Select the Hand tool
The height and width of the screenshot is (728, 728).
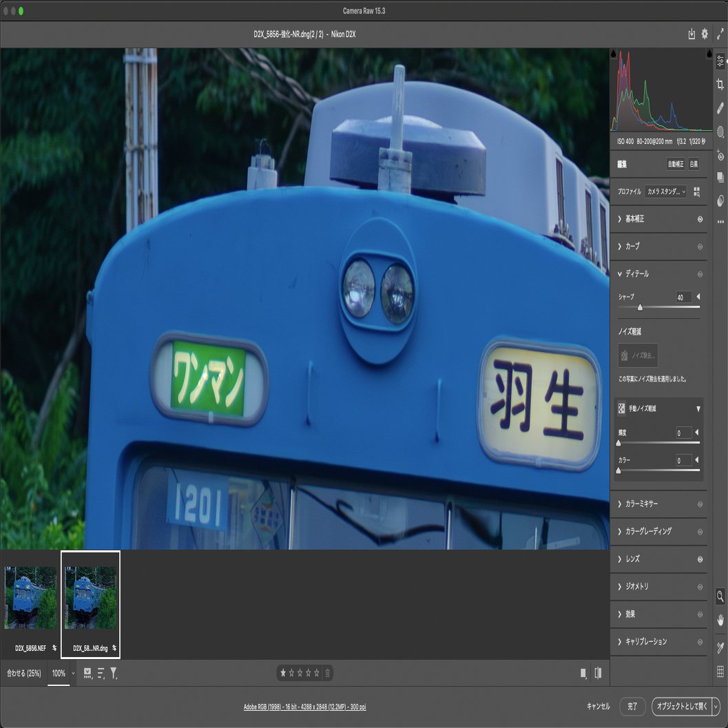(720, 621)
